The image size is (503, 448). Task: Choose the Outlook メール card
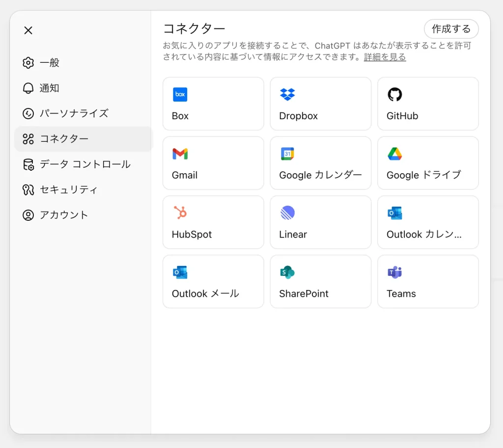213,282
